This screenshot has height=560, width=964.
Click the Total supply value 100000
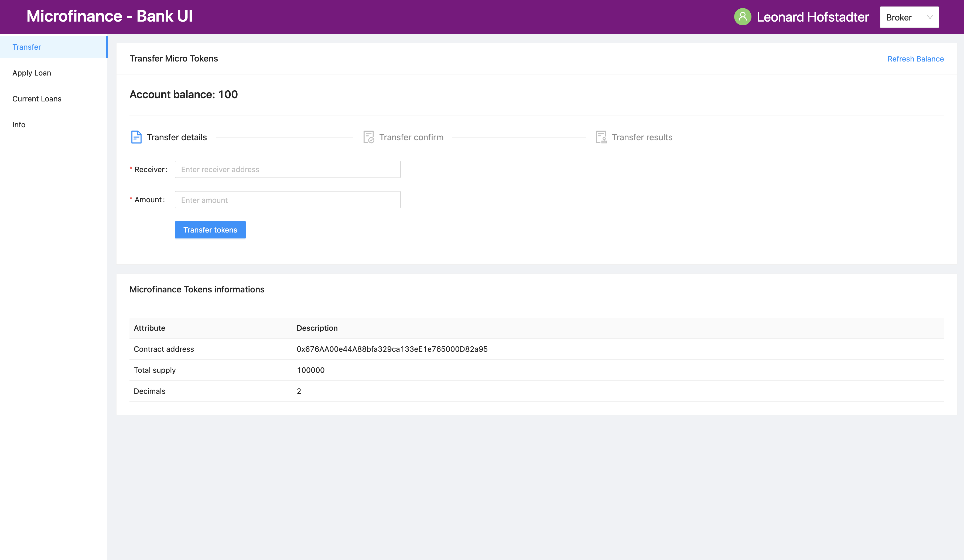pyautogui.click(x=311, y=370)
